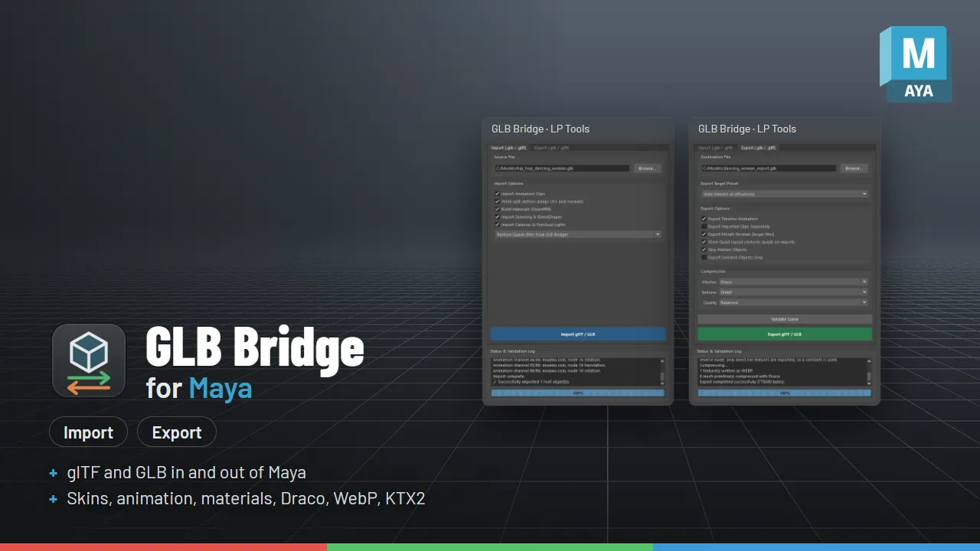Screen dimensions: 980x551
Task: Click the Source File path input field
Action: tap(562, 168)
